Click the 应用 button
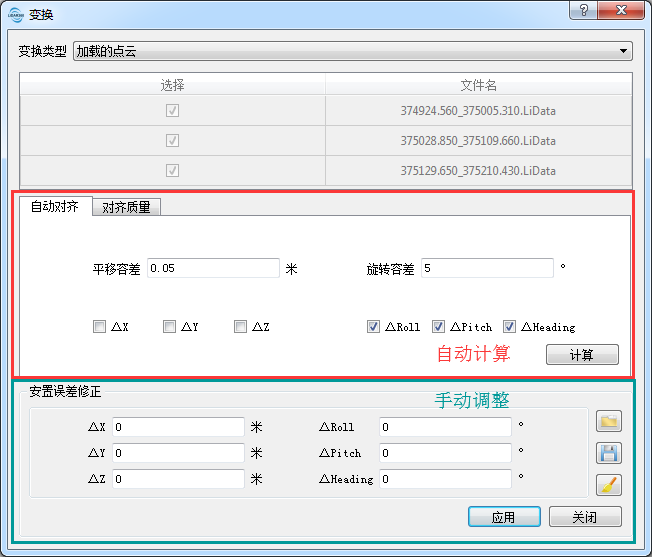 504,517
